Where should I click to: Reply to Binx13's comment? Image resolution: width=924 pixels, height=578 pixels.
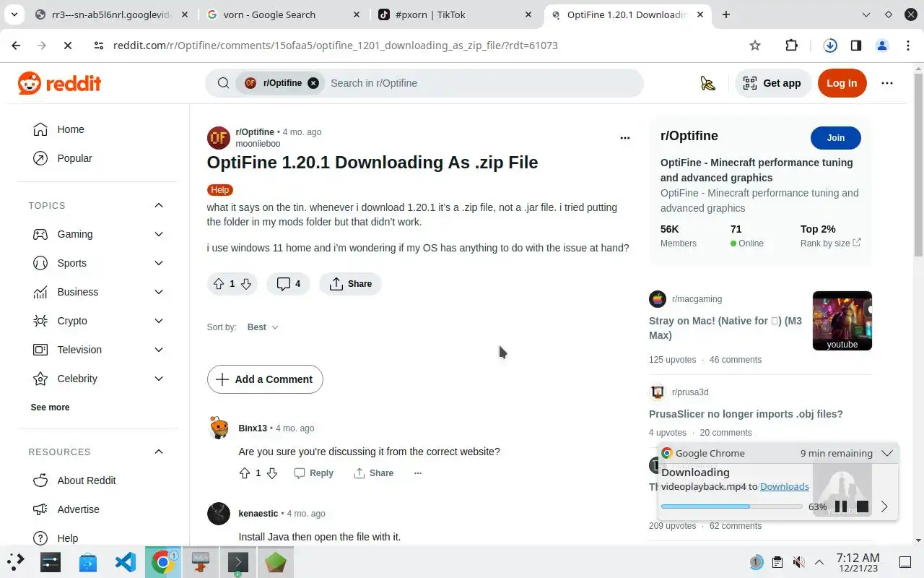click(313, 473)
